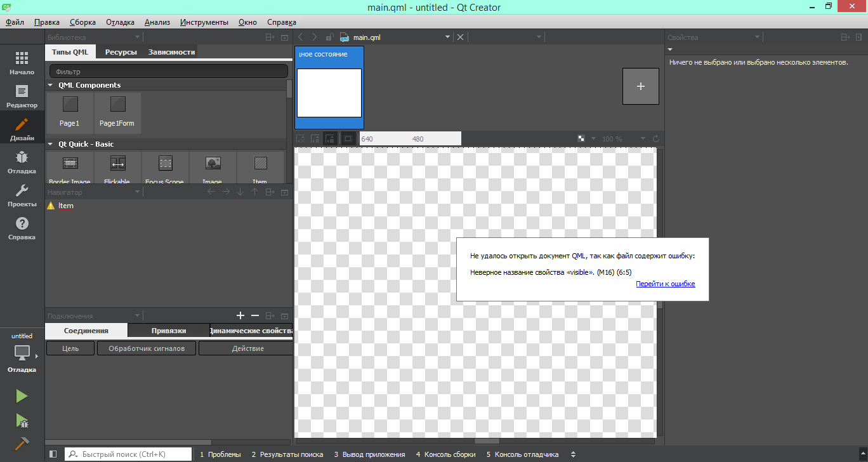
Task: Open Сборка menu
Action: click(82, 22)
